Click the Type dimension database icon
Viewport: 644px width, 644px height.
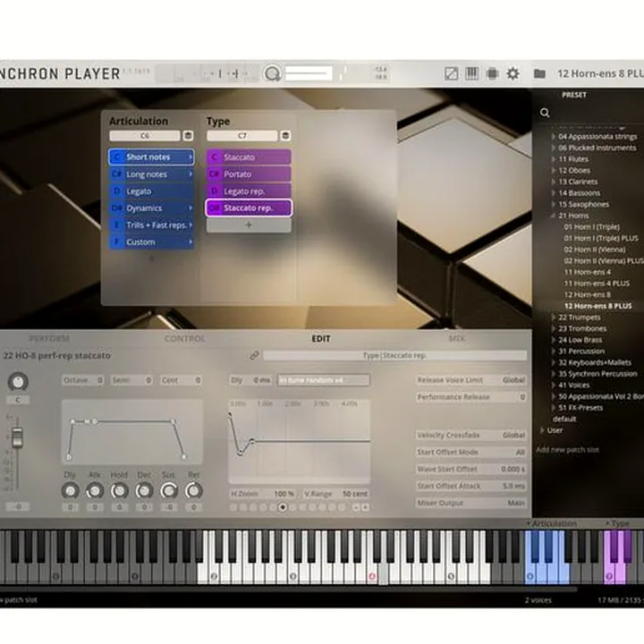point(285,136)
